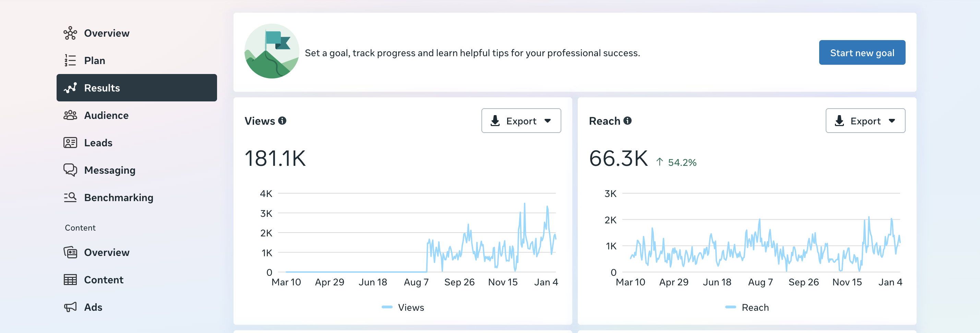Click the info icon next to Reach
Viewport: 980px width, 333px height.
(628, 121)
